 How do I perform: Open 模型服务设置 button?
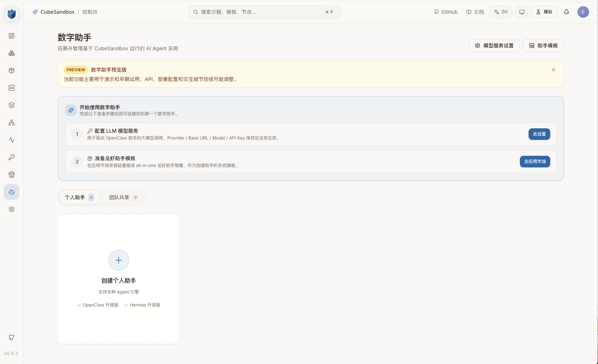click(x=494, y=46)
